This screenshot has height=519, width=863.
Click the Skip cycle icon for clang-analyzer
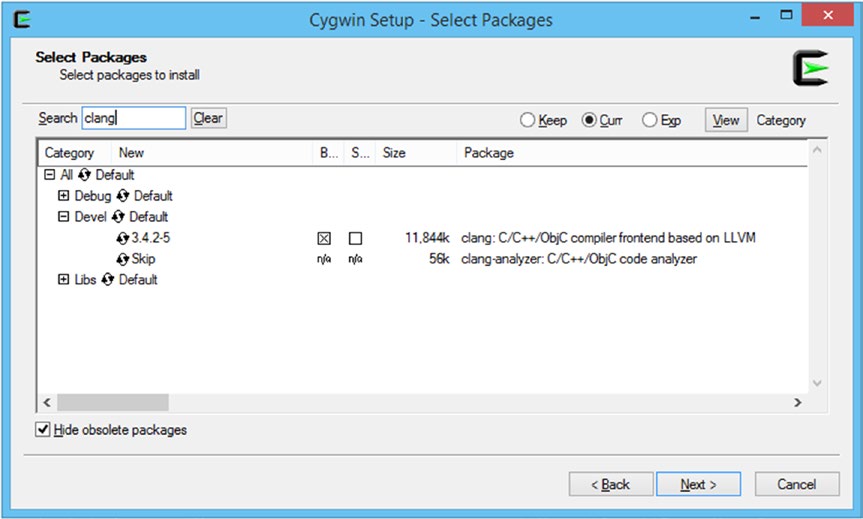[123, 259]
